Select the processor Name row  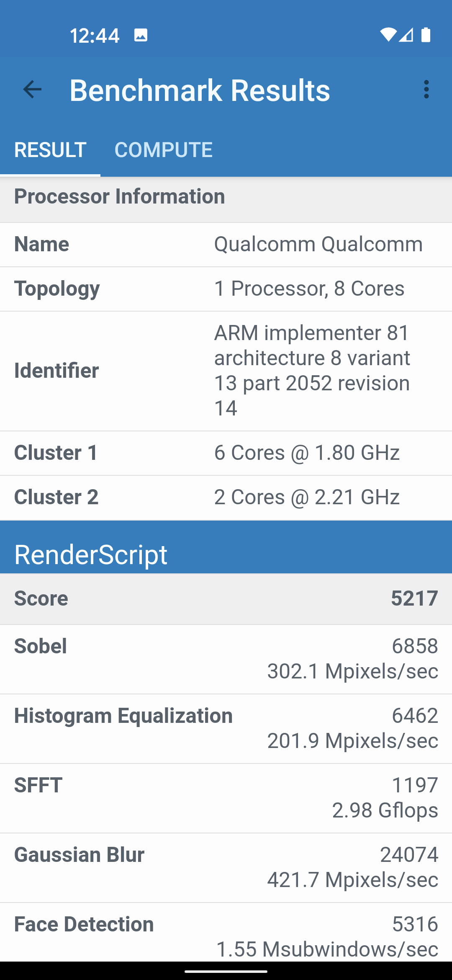[226, 245]
